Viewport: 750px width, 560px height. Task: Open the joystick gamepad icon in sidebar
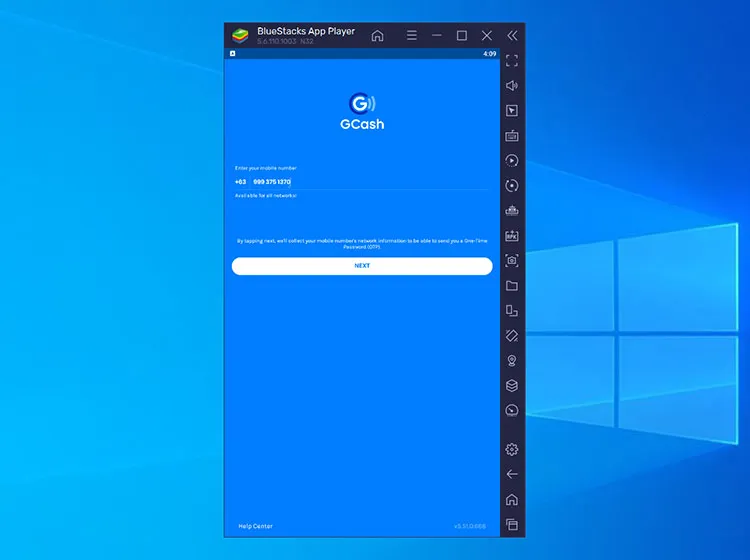click(511, 210)
